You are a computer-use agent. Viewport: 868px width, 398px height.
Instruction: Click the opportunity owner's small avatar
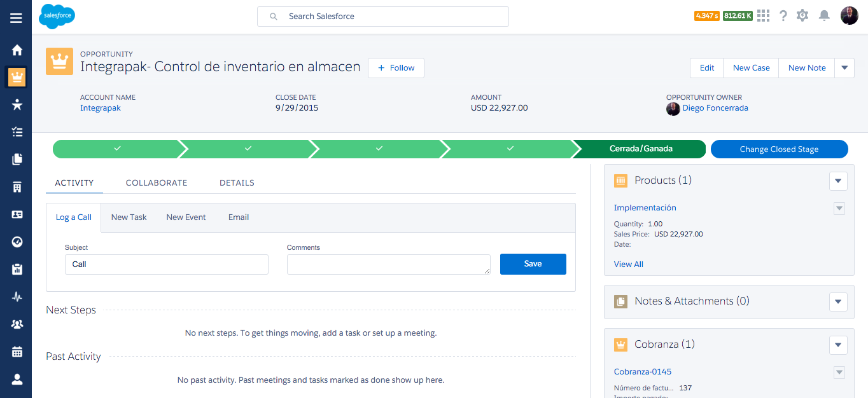pos(673,109)
